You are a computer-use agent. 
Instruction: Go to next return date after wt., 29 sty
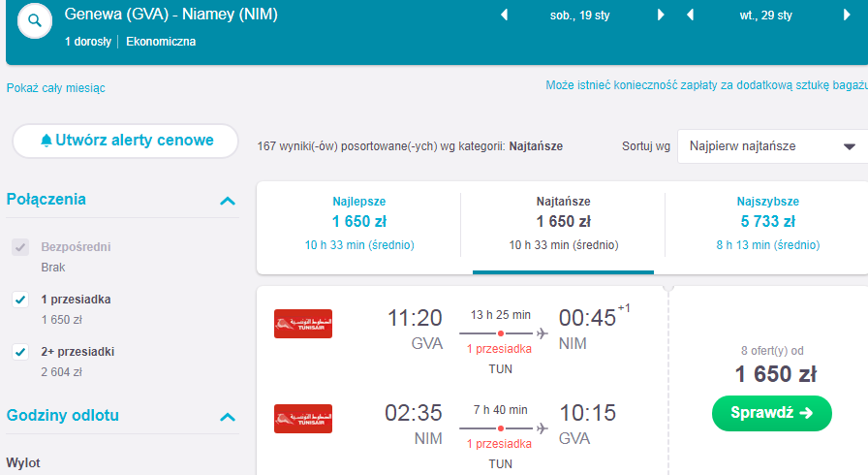tap(847, 15)
